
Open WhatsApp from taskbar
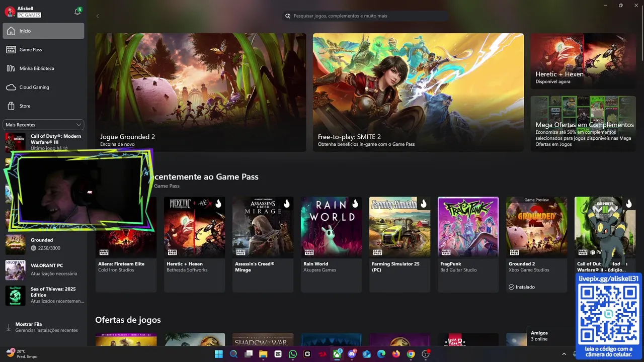tap(293, 354)
